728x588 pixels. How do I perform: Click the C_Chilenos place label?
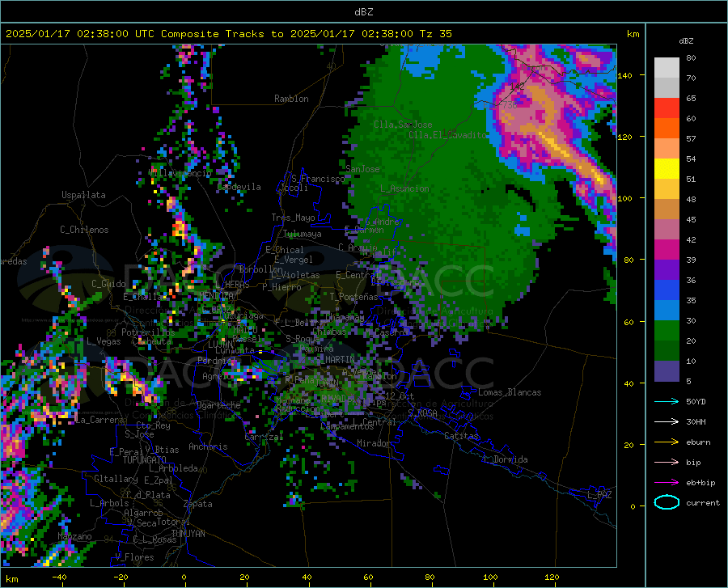(x=84, y=230)
